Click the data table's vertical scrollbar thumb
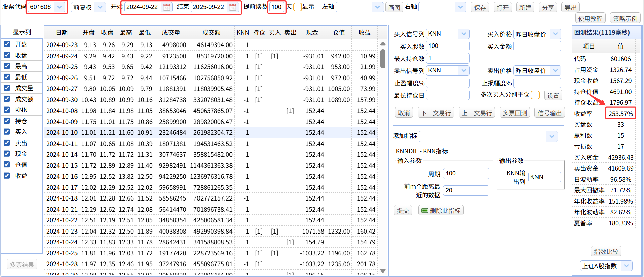The width and height of the screenshot is (644, 277). 383,59
